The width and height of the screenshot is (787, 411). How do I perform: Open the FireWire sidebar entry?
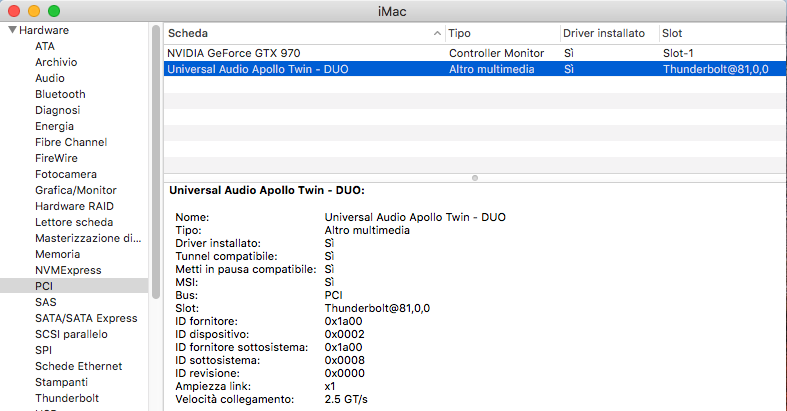(x=56, y=158)
